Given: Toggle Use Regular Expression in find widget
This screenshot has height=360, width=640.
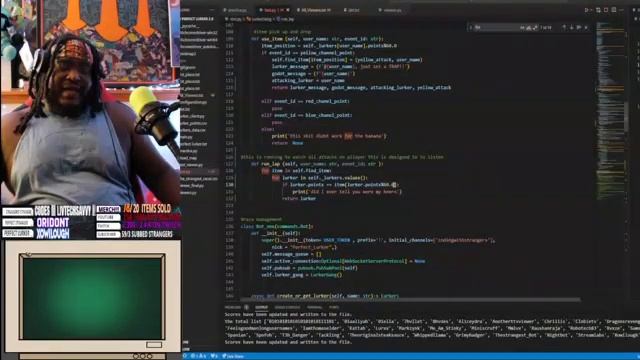Looking at the screenshot, I should (x=535, y=27).
